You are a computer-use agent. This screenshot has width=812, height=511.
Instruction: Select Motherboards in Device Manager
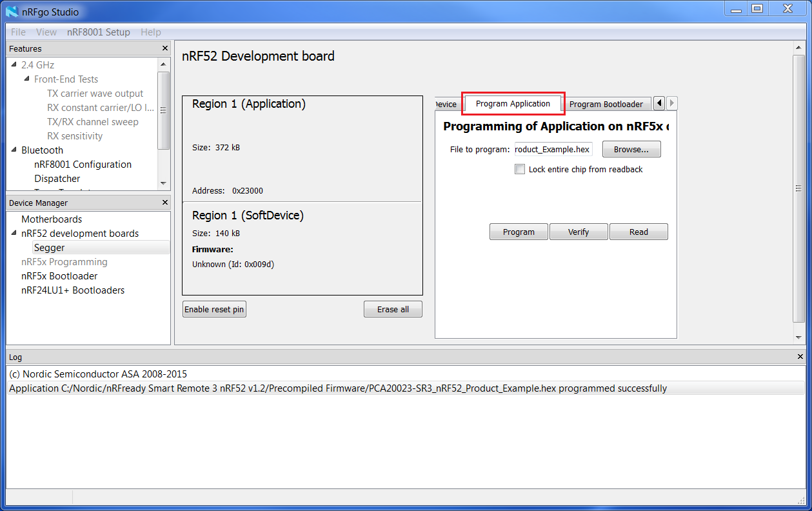point(52,219)
